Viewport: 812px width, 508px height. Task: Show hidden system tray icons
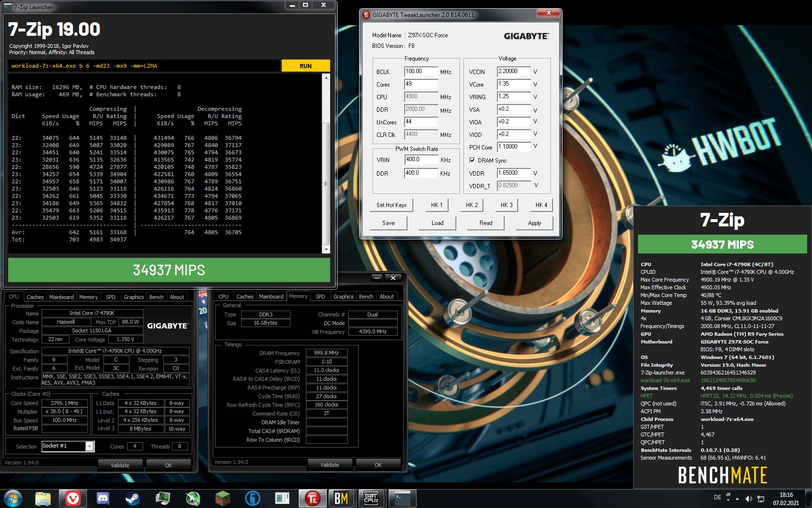737,498
